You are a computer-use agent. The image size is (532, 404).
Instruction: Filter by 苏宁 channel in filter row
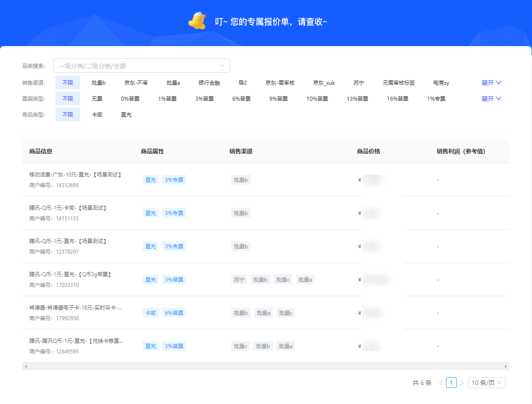[359, 83]
